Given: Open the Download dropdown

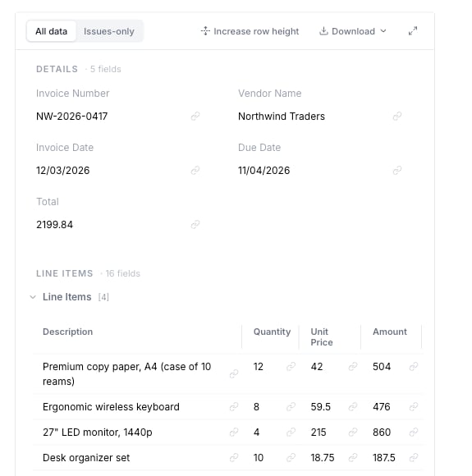Looking at the screenshot, I should point(353,31).
